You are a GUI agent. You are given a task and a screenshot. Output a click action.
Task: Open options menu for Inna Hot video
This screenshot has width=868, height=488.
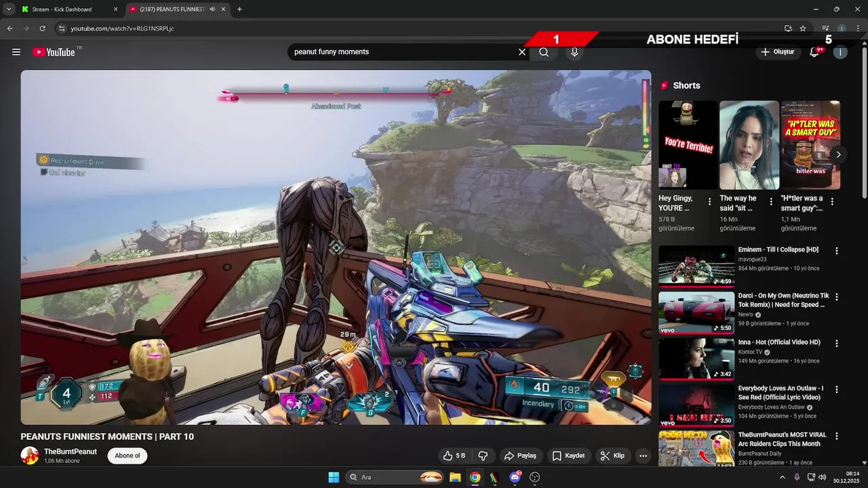coord(837,344)
